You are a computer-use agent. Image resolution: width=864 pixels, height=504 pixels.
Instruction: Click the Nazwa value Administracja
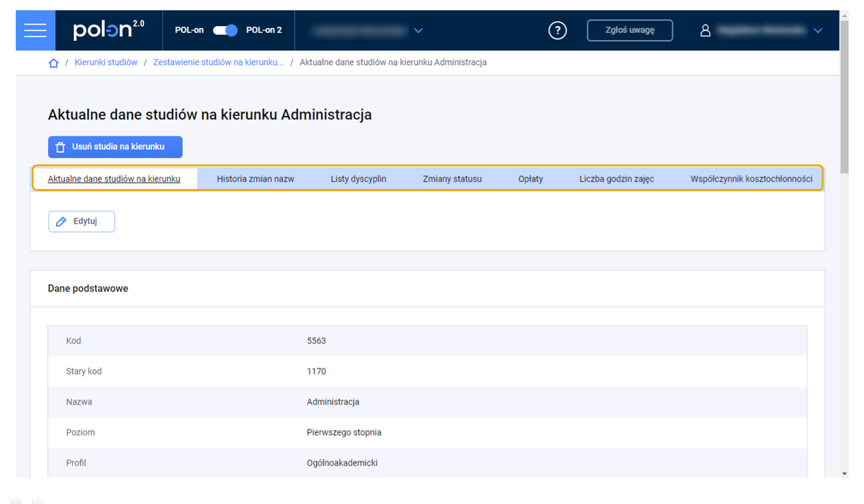333,402
